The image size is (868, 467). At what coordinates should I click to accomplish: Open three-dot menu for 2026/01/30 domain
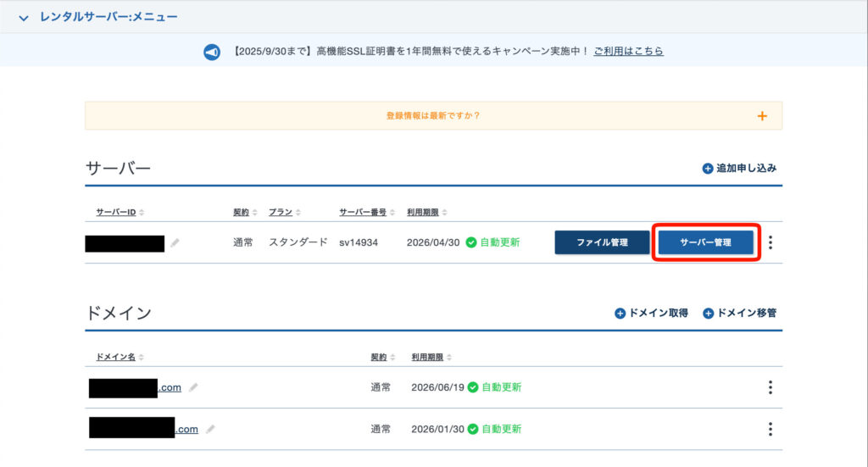[770, 429]
